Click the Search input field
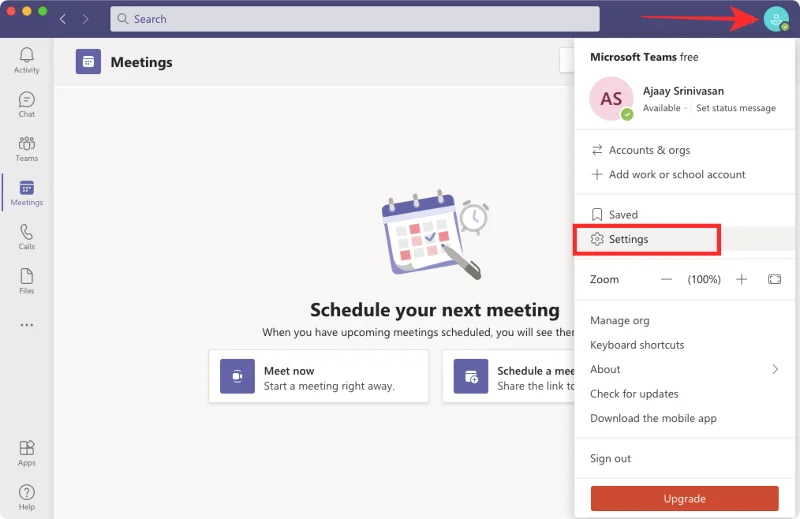 click(354, 19)
